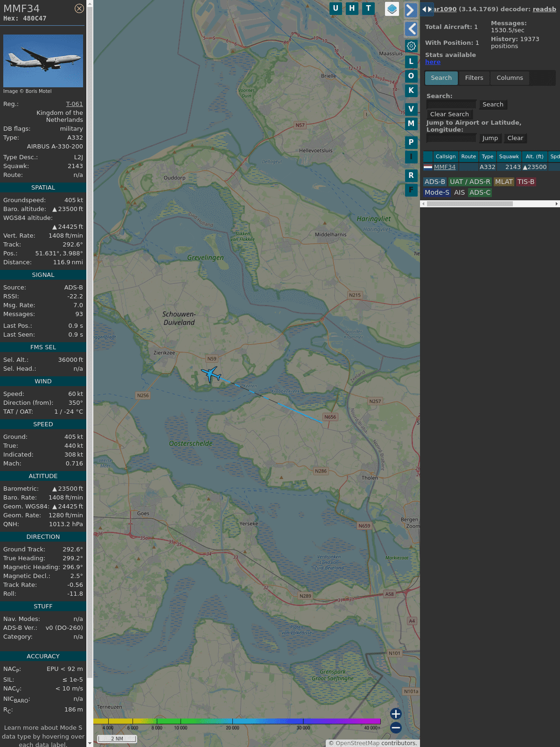Toggle the ADS-B source filter
The height and width of the screenshot is (747, 560).
pyautogui.click(x=434, y=182)
